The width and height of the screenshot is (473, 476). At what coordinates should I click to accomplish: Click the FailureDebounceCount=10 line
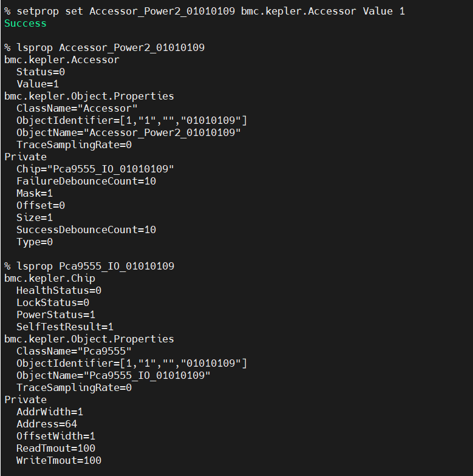pyautogui.click(x=86, y=181)
